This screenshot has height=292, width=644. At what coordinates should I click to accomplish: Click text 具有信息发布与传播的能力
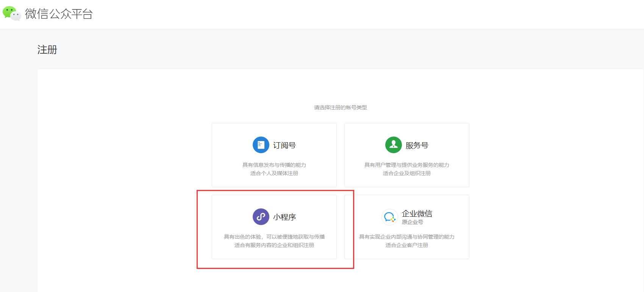click(274, 165)
